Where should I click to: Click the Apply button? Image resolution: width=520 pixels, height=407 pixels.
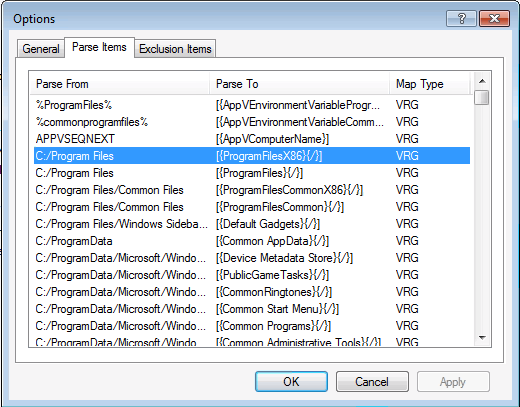pyautogui.click(x=453, y=381)
